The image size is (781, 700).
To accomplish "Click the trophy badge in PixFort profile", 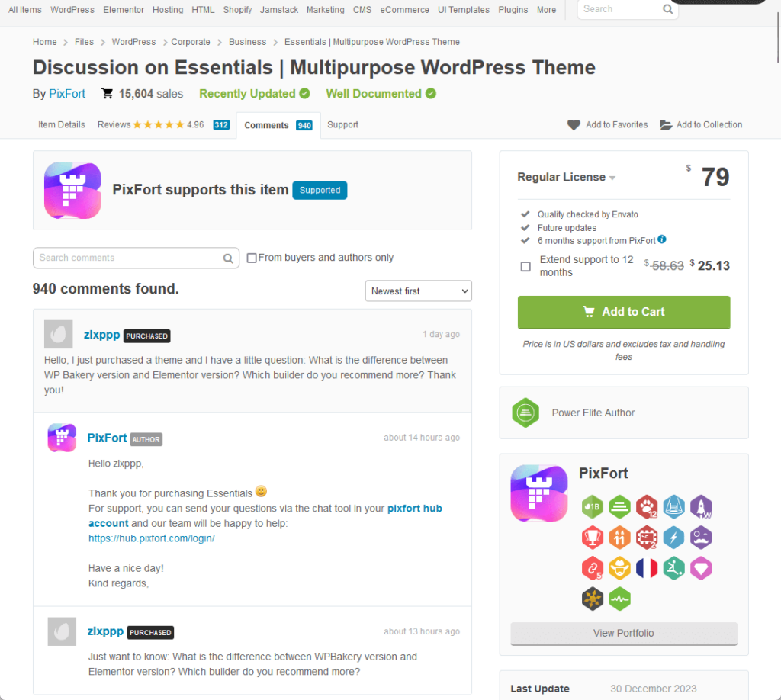I will pyautogui.click(x=592, y=538).
